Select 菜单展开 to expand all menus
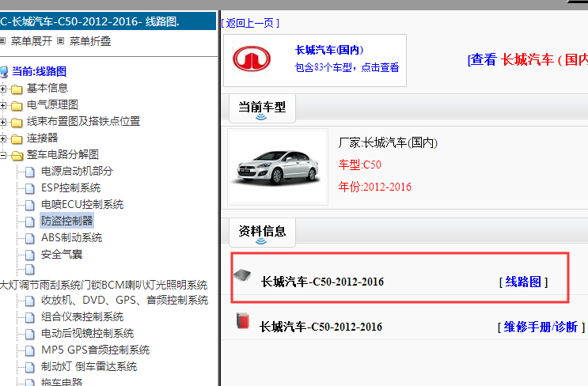Image resolution: width=588 pixels, height=386 pixels. 32,41
